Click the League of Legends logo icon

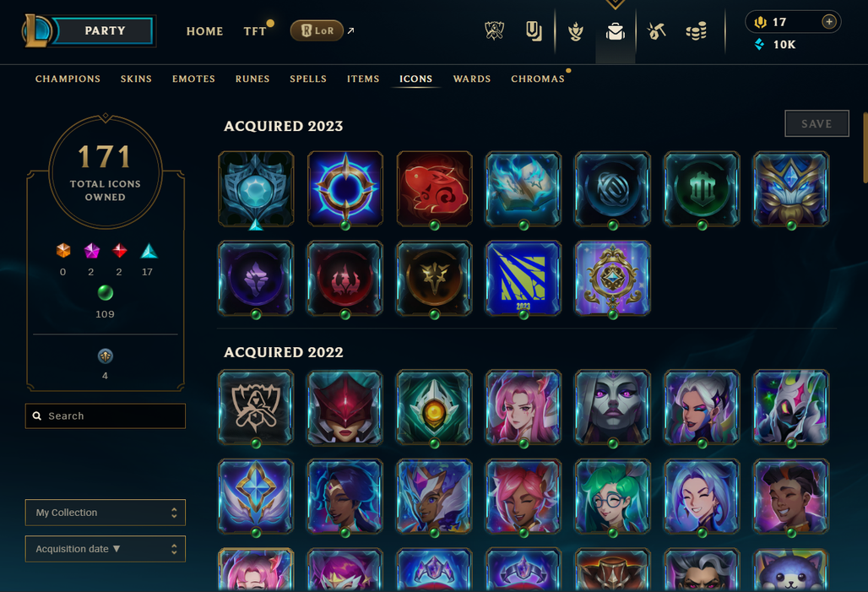coord(36,30)
